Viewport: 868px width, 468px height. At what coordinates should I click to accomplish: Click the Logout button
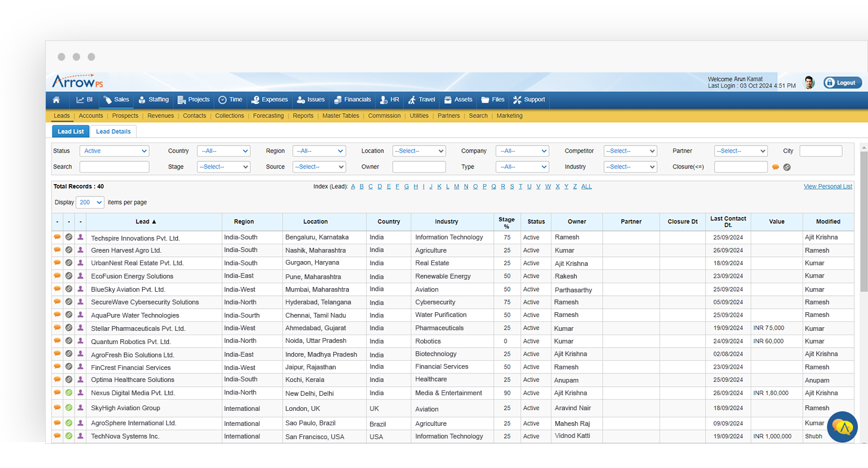pyautogui.click(x=842, y=83)
